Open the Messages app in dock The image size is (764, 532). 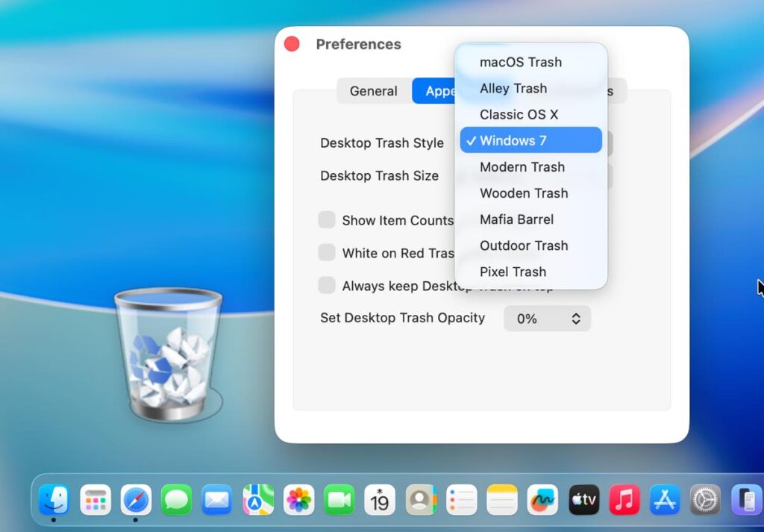(176, 500)
